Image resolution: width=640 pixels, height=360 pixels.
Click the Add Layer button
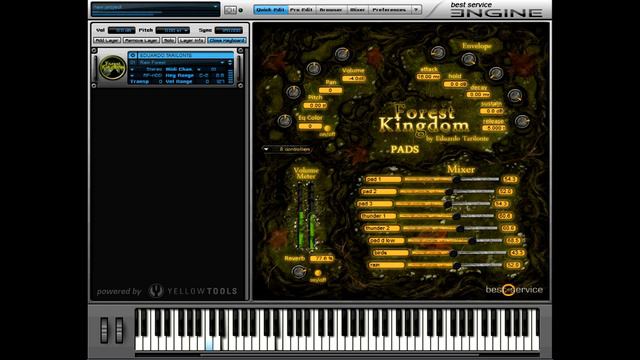tap(107, 40)
